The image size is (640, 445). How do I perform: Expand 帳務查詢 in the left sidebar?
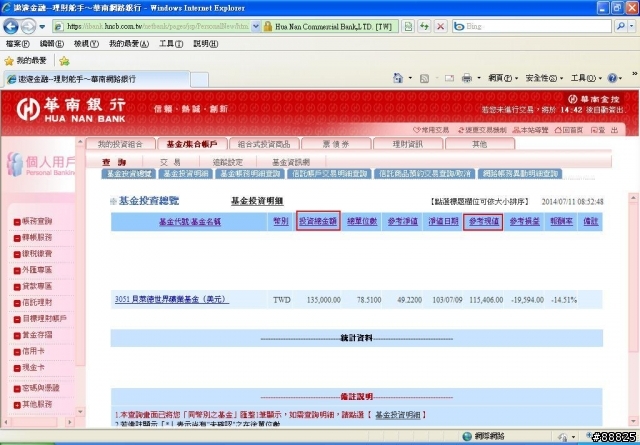[33, 221]
